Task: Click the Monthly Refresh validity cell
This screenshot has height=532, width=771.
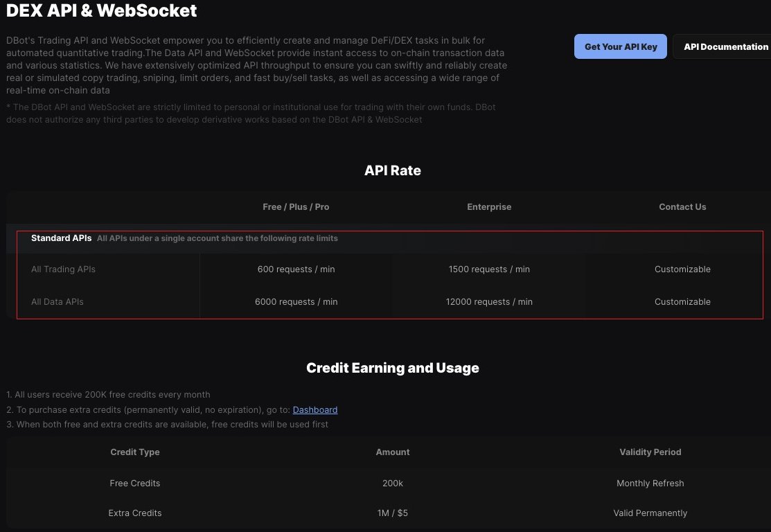Action: (x=650, y=483)
